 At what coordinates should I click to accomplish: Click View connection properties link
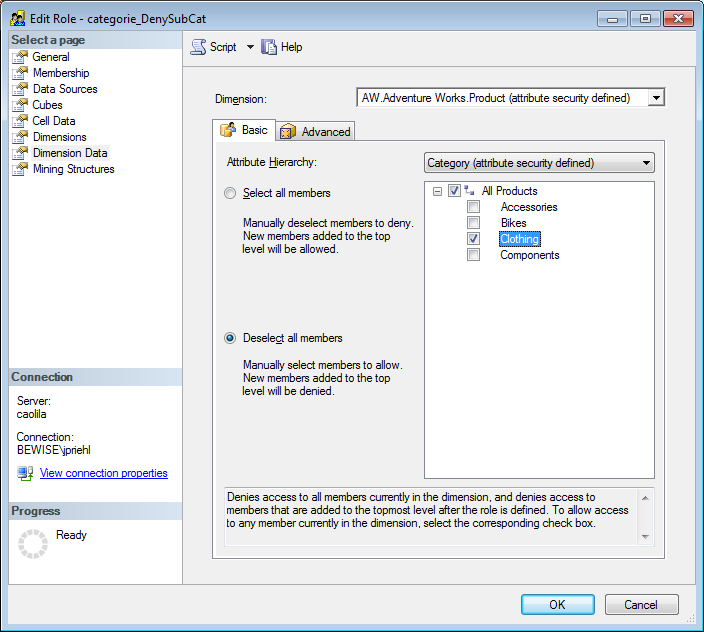click(103, 473)
